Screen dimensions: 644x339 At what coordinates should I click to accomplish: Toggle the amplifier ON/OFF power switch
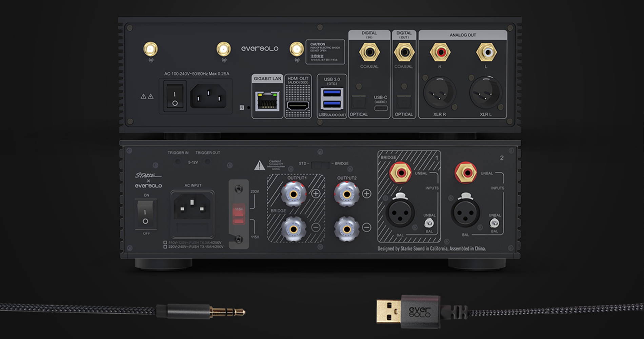[145, 214]
